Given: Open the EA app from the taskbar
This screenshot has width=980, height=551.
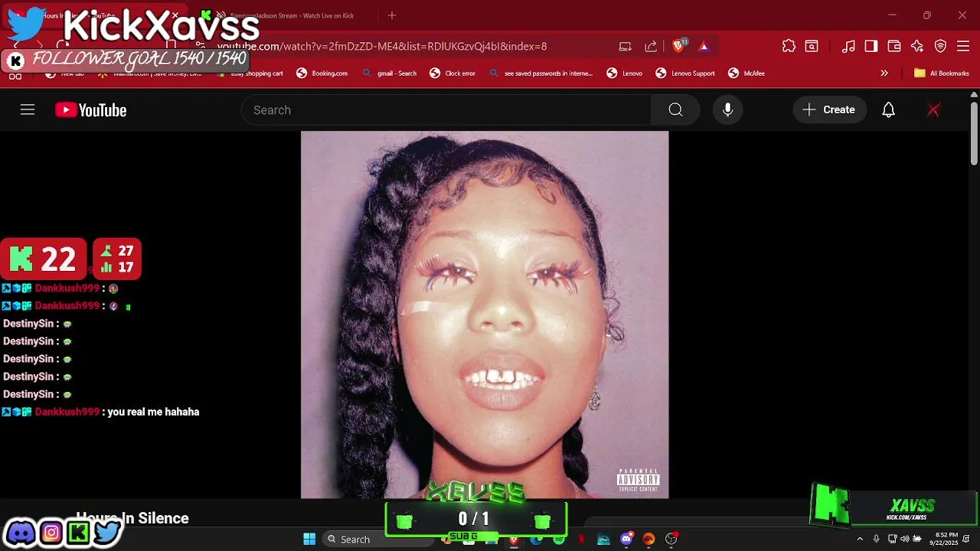Looking at the screenshot, I should click(x=648, y=539).
